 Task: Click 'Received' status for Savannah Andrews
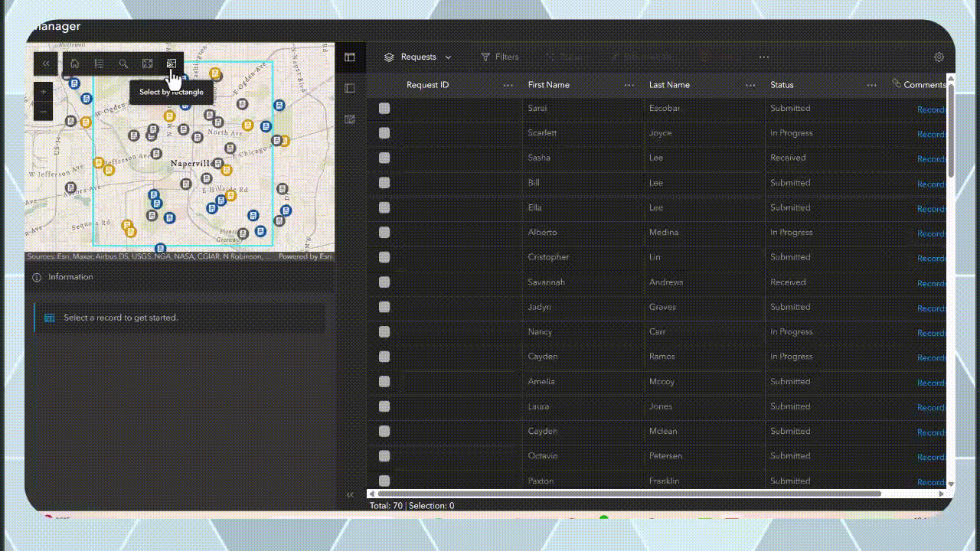tap(788, 282)
